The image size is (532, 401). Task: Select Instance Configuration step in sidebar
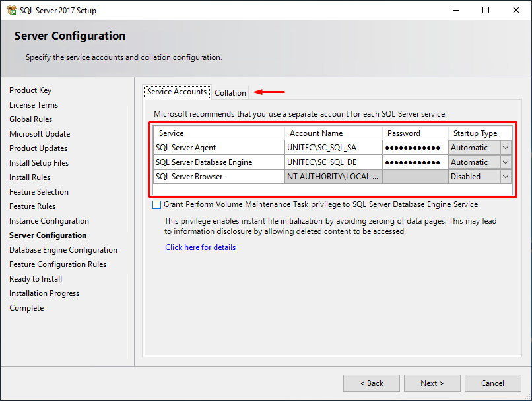click(49, 221)
